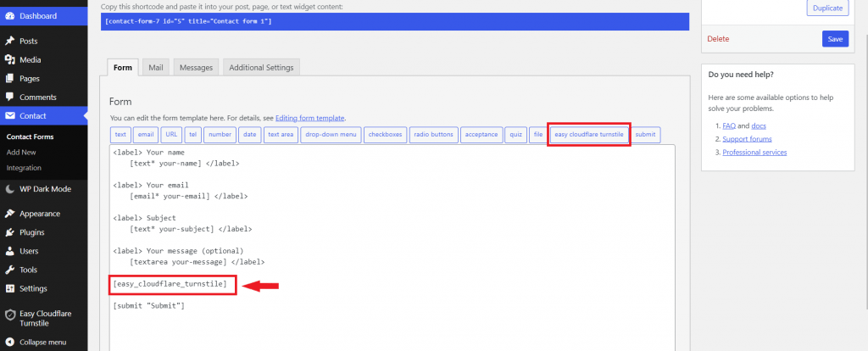Insert a URL field tag

pyautogui.click(x=171, y=135)
